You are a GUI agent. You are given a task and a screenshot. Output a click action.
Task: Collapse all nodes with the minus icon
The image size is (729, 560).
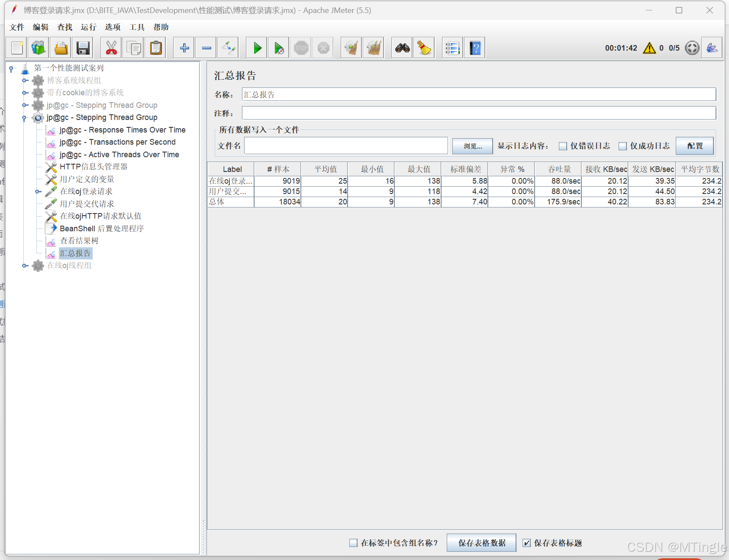[206, 48]
